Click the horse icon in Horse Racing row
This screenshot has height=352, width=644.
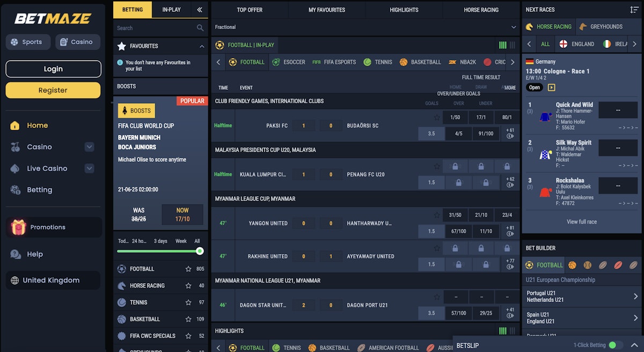pos(122,286)
